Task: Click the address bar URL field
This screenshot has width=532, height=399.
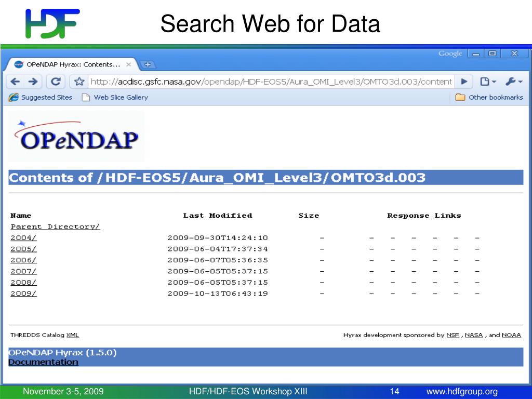Action: point(271,82)
